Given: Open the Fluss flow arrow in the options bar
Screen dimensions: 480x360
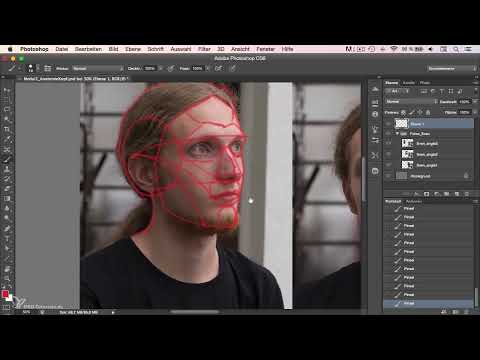Looking at the screenshot, I should 207,68.
